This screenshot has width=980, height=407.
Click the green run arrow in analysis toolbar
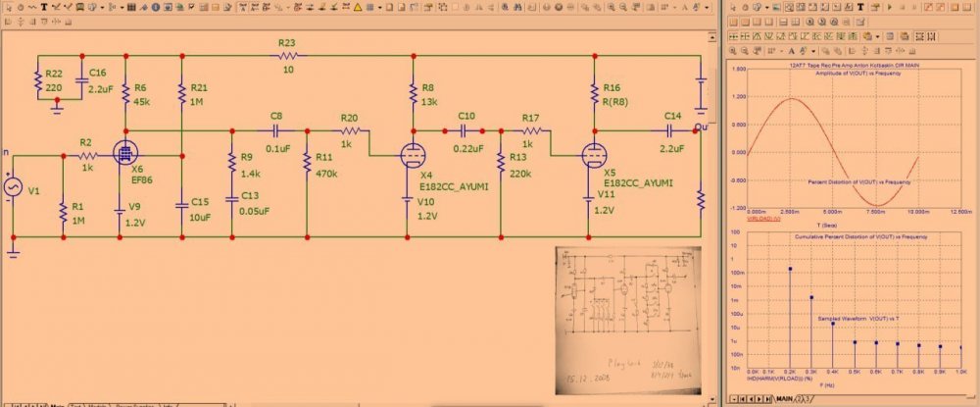point(890,7)
